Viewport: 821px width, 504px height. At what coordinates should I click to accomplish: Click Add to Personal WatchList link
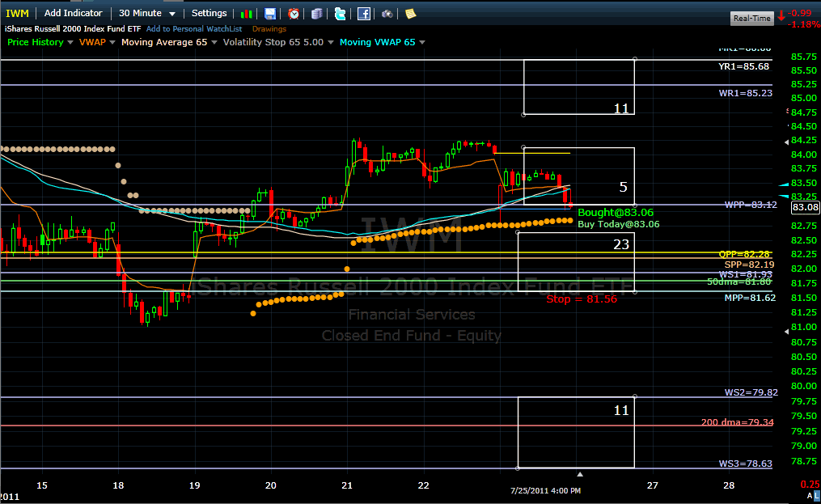(194, 29)
